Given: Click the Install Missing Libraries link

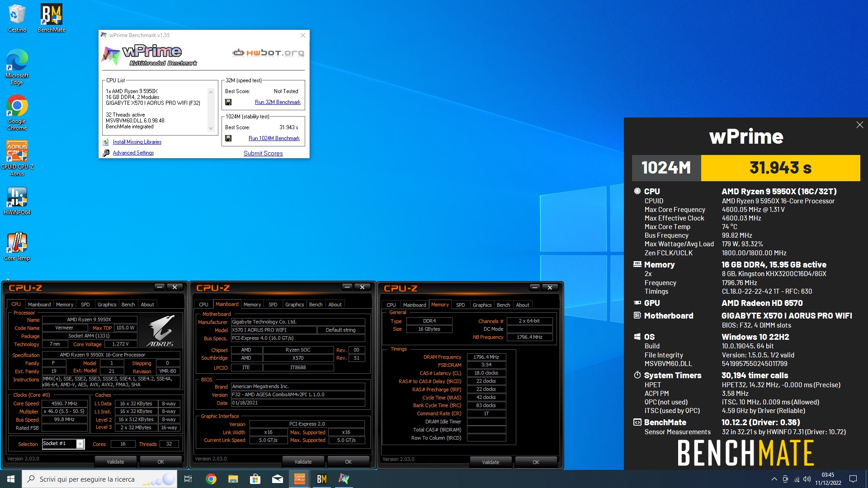Looking at the screenshot, I should 137,142.
